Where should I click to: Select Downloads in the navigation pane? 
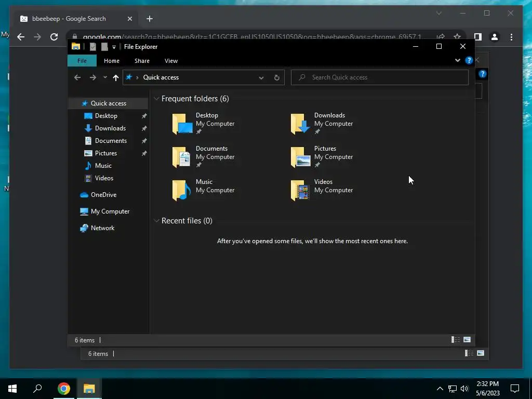tap(110, 128)
